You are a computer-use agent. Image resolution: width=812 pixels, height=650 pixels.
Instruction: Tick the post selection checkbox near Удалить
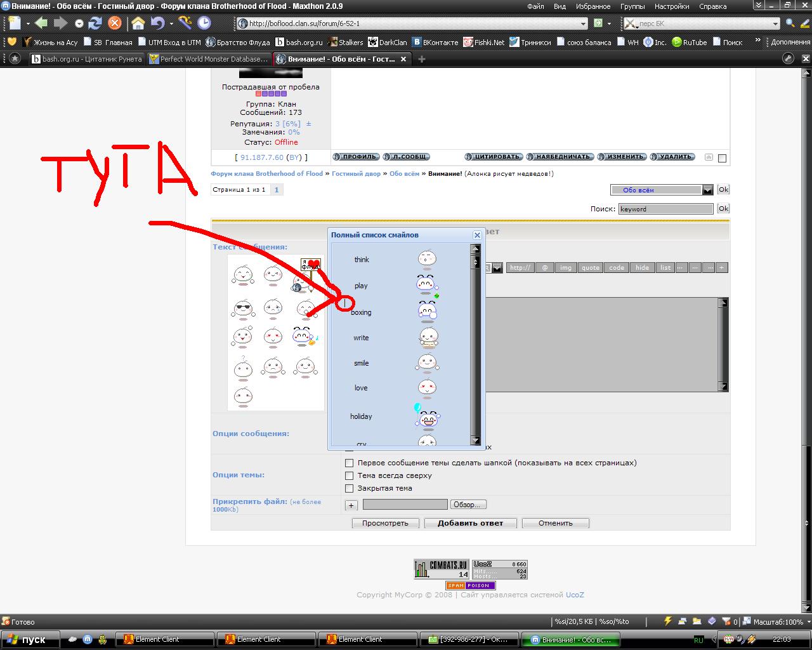coord(722,158)
